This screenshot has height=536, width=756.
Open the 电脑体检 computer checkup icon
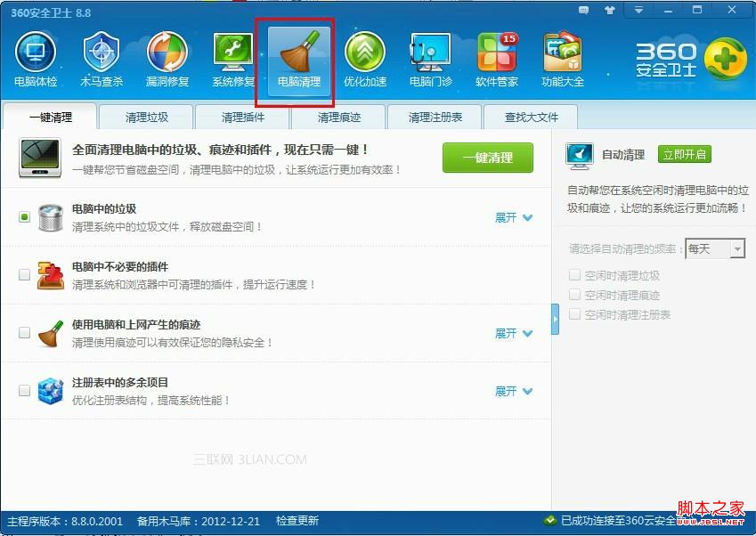click(36, 58)
